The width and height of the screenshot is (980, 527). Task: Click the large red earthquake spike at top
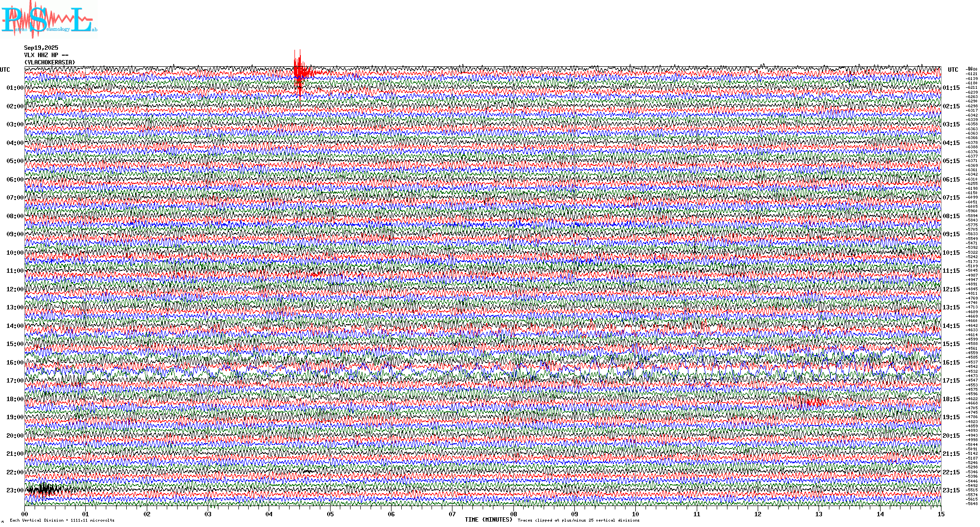tap(300, 74)
